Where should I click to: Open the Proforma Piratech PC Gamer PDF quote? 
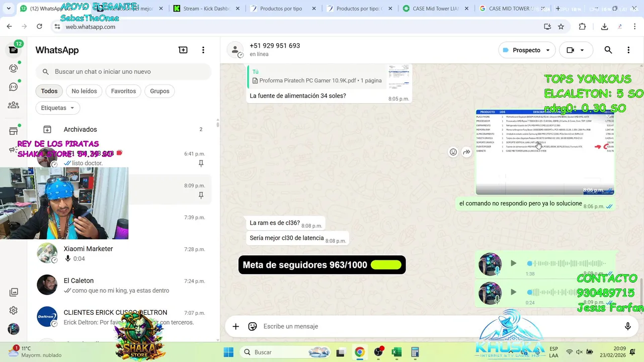pyautogui.click(x=329, y=76)
